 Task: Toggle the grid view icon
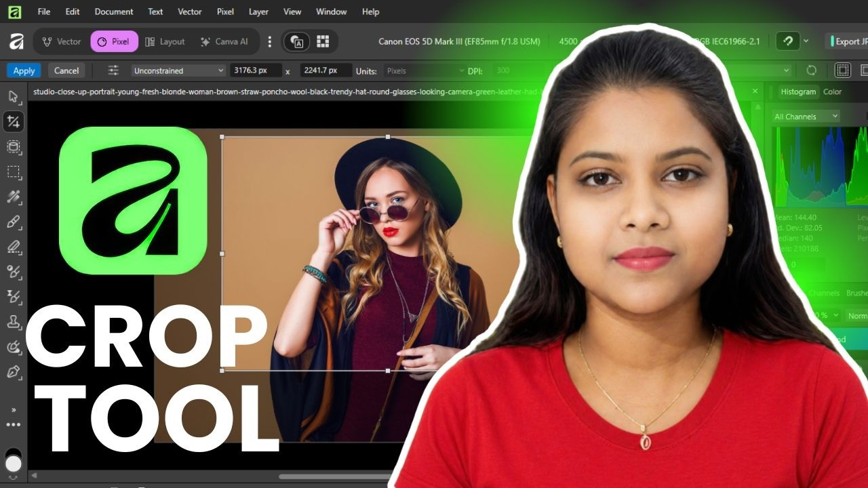click(323, 41)
